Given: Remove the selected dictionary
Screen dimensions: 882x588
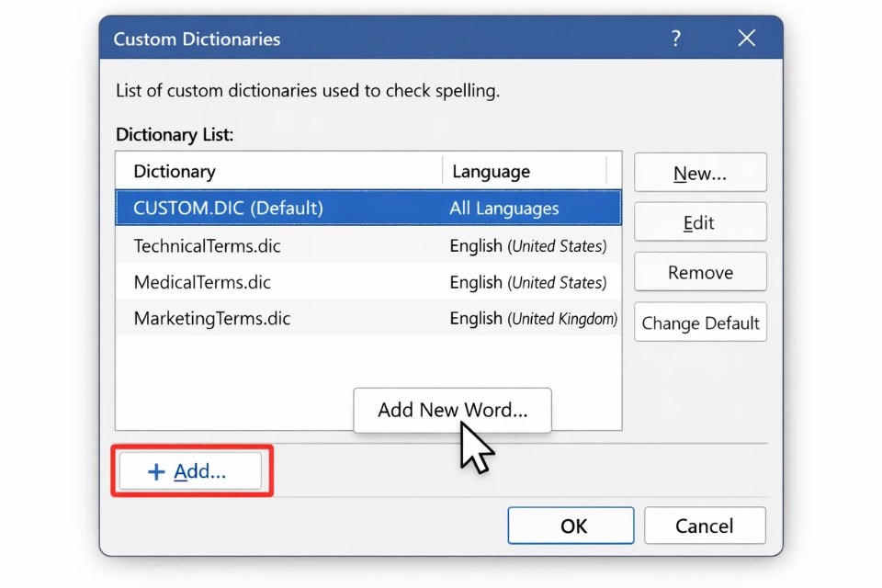Looking at the screenshot, I should 700,272.
